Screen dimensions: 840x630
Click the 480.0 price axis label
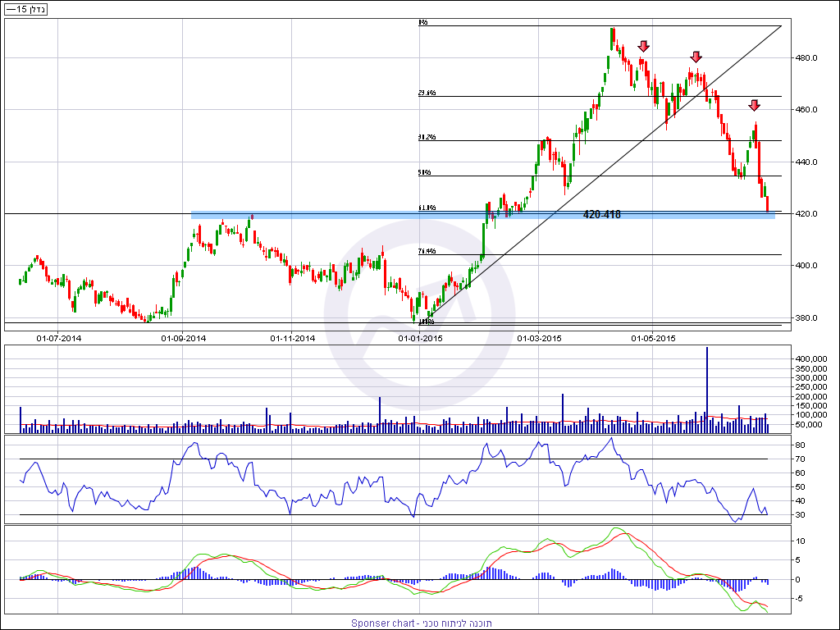808,58
